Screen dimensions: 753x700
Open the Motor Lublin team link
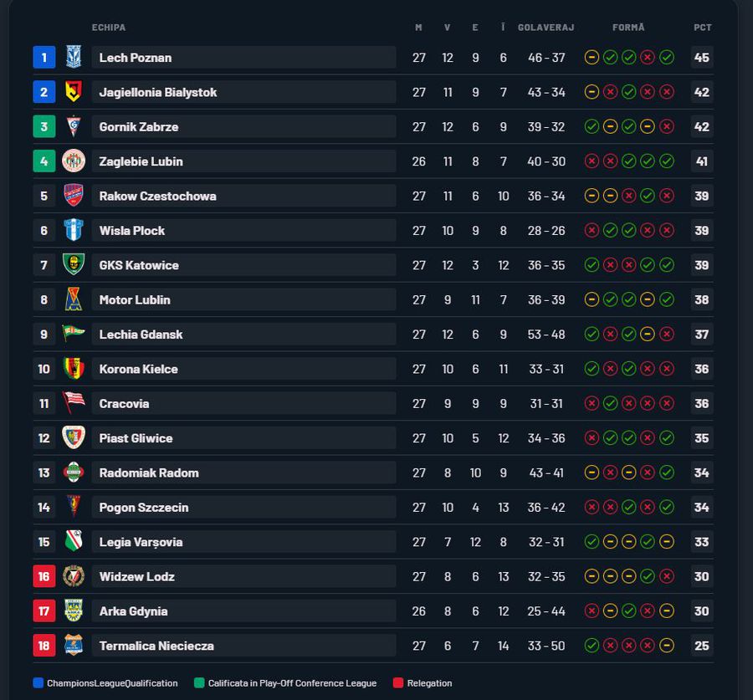[135, 299]
